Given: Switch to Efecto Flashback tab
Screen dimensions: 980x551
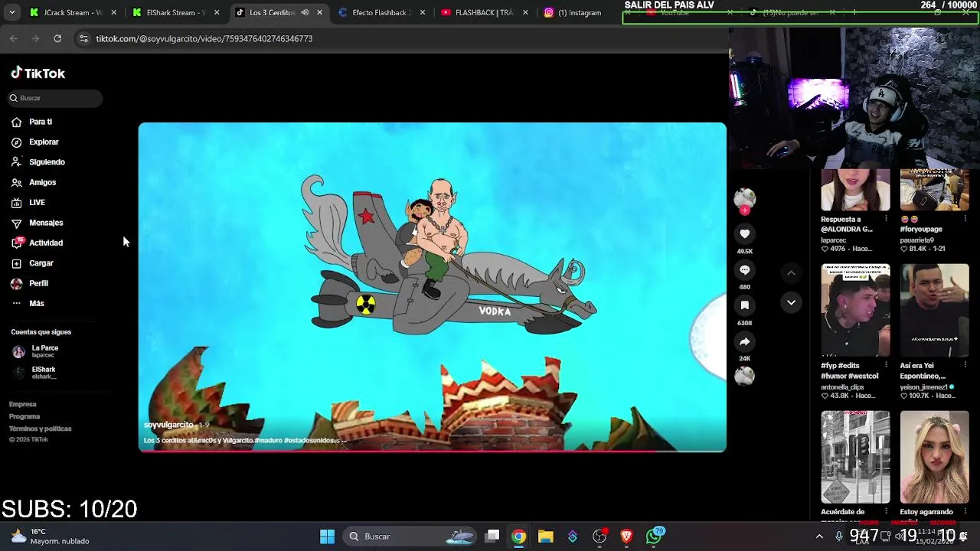Looking at the screenshot, I should (381, 12).
